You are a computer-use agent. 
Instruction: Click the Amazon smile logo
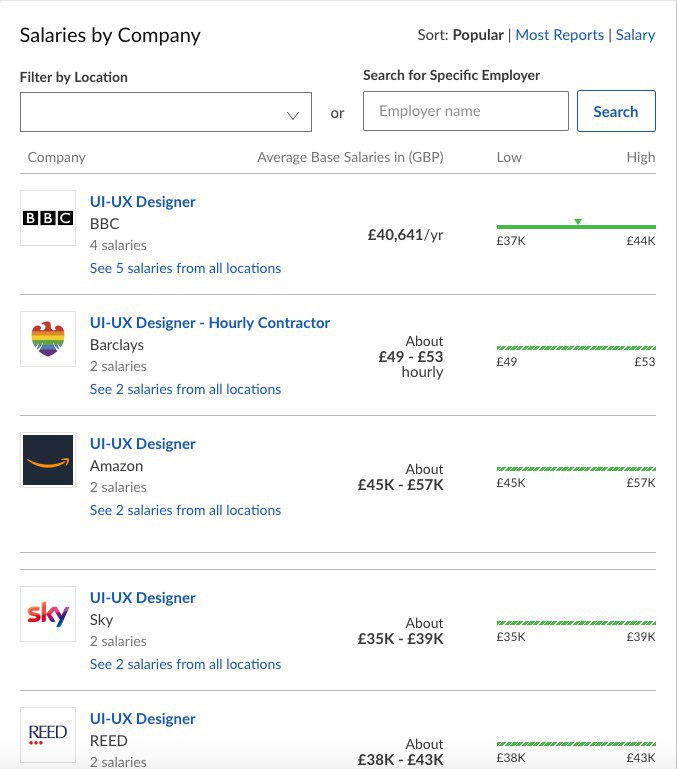click(x=48, y=460)
